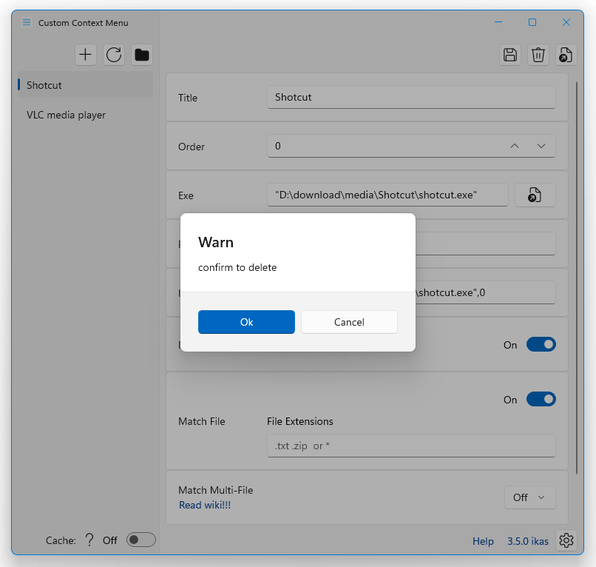This screenshot has height=567, width=596.
Task: Refresh the menu list
Action: pos(114,55)
